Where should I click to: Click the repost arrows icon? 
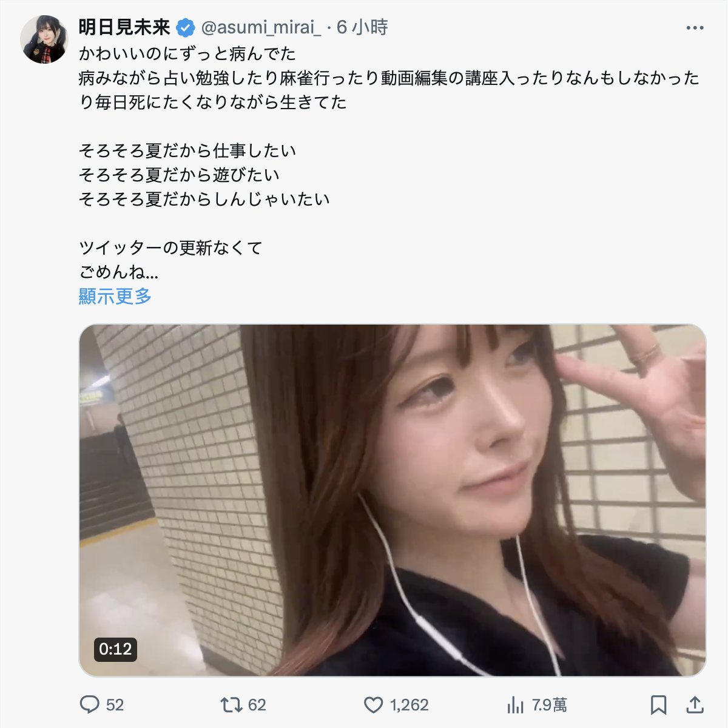pos(231,704)
